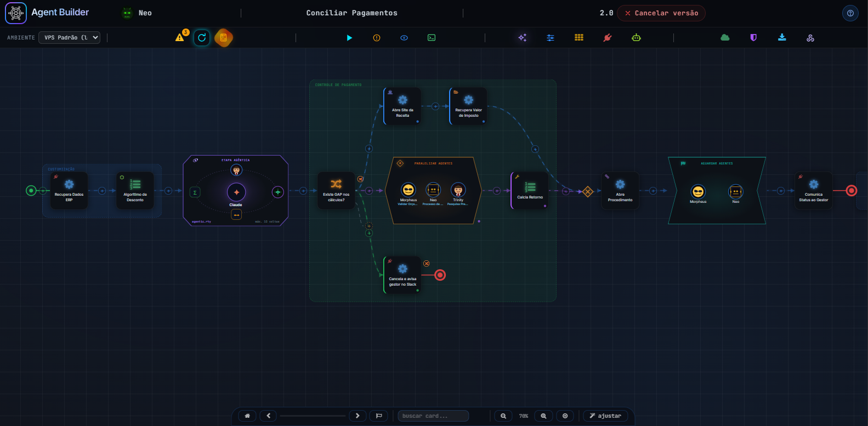Click the red end node after Comunica Status
868x426 pixels.
[x=852, y=191]
